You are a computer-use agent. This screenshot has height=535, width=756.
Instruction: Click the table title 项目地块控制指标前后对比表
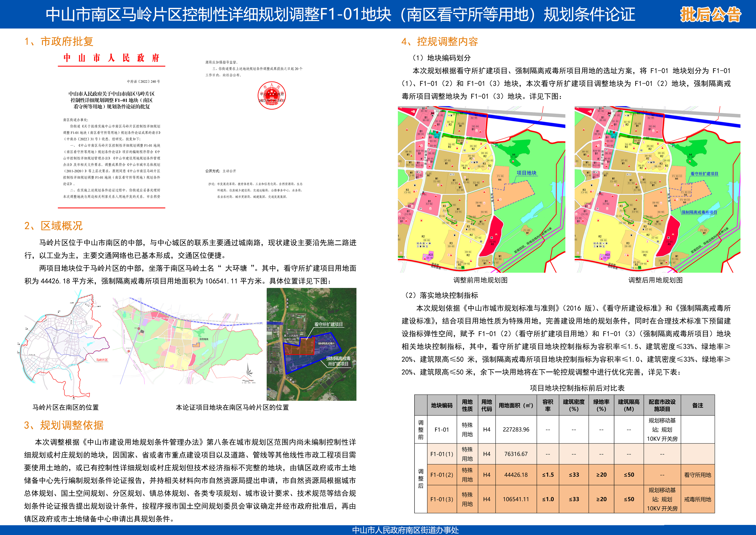(x=577, y=388)
